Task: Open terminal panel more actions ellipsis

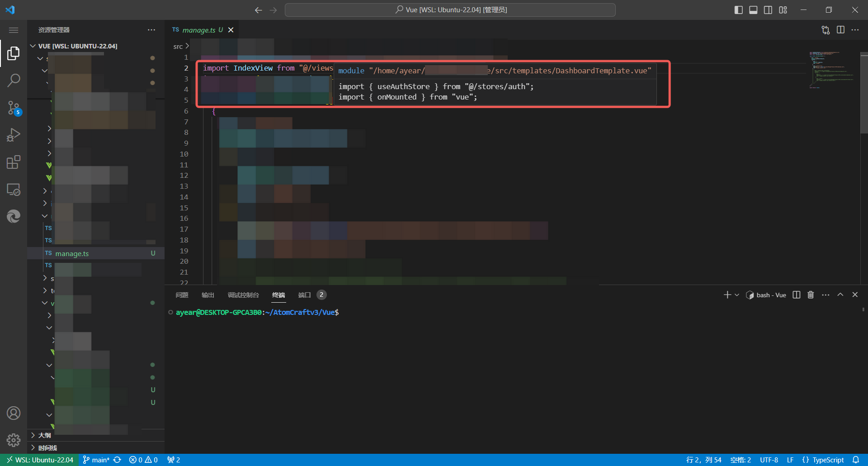Action: point(826,295)
